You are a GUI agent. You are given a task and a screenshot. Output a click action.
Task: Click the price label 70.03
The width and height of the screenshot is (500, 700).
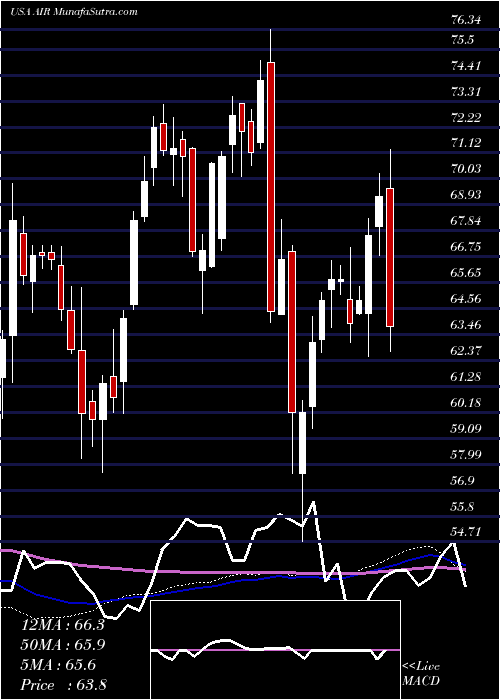point(468,169)
